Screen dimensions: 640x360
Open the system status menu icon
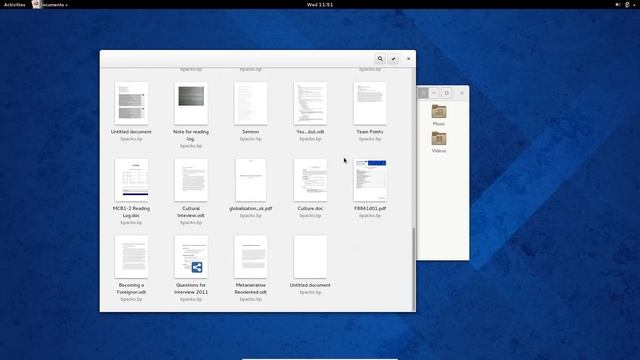tap(628, 4)
